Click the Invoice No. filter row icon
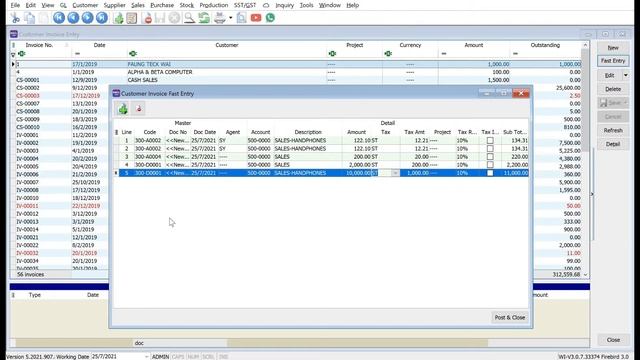640x360 pixels. pyautogui.click(x=21, y=53)
